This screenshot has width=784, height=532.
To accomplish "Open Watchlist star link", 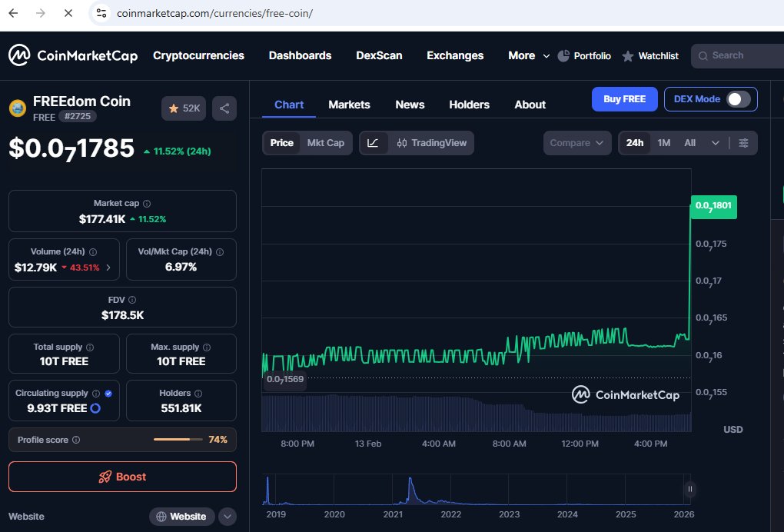I will pos(650,56).
